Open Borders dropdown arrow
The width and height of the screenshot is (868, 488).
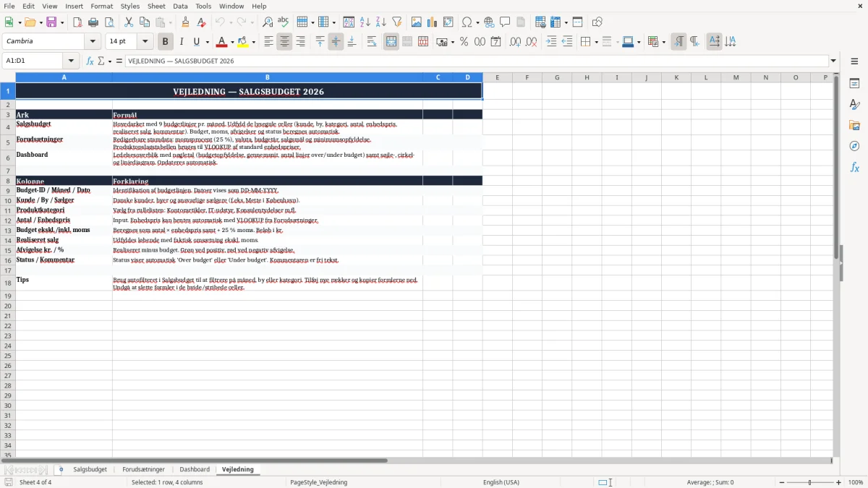[595, 42]
